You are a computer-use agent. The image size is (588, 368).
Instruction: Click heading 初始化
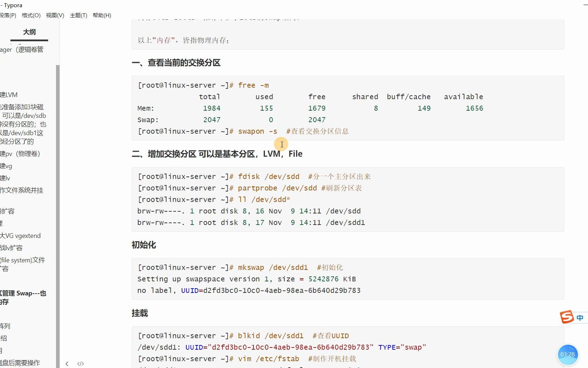144,245
